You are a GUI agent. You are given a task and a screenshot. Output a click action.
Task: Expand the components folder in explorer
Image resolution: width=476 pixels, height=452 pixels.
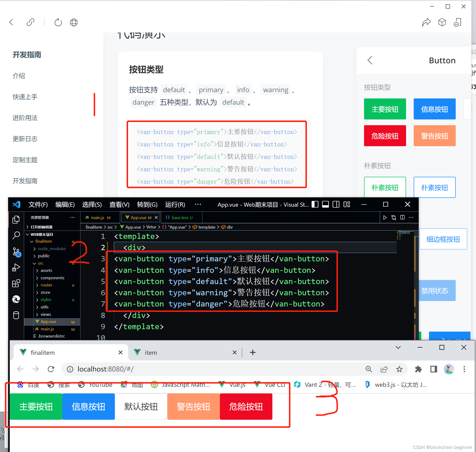[x=52, y=278]
